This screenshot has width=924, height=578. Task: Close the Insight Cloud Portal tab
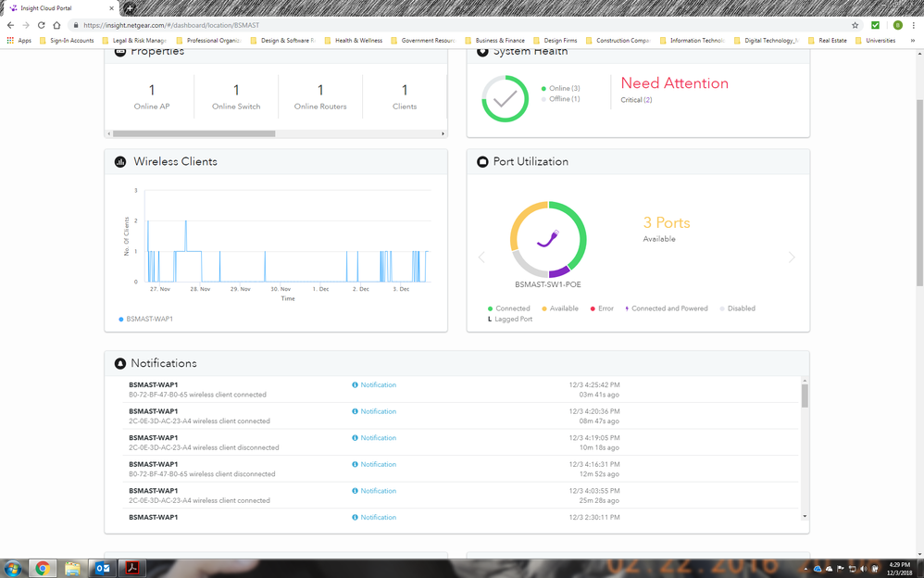(111, 8)
